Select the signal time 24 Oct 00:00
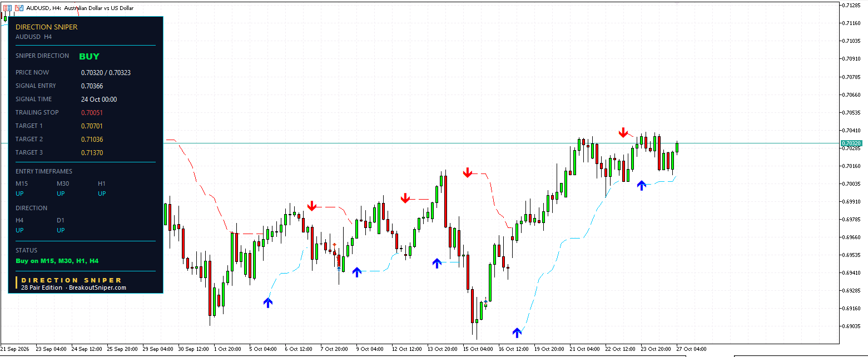Screen dimensions: 868x357 tap(99, 100)
